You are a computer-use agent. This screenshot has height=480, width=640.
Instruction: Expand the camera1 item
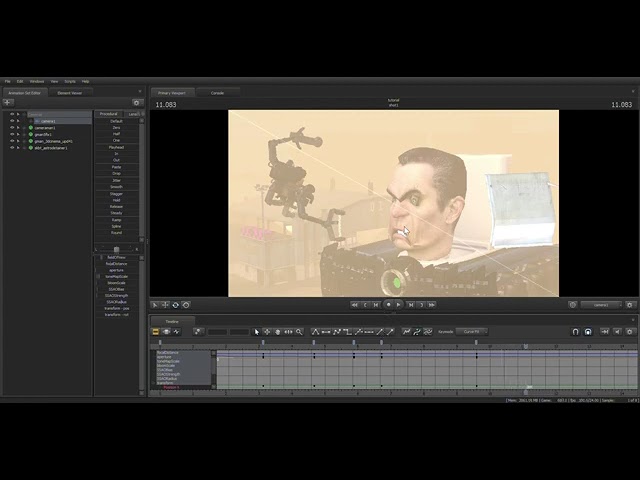click(x=31, y=121)
